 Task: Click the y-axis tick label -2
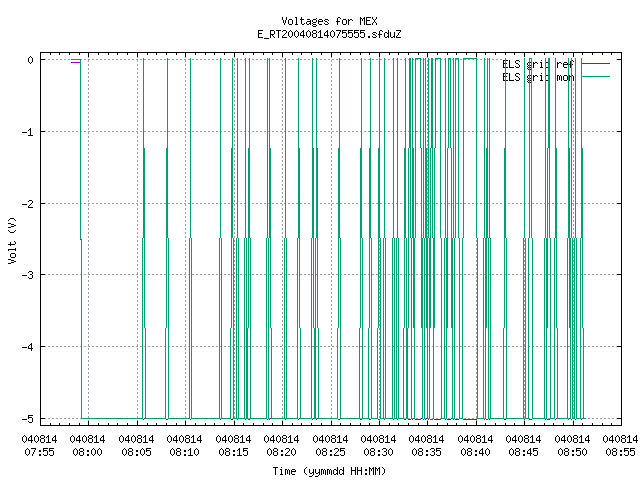(x=27, y=204)
